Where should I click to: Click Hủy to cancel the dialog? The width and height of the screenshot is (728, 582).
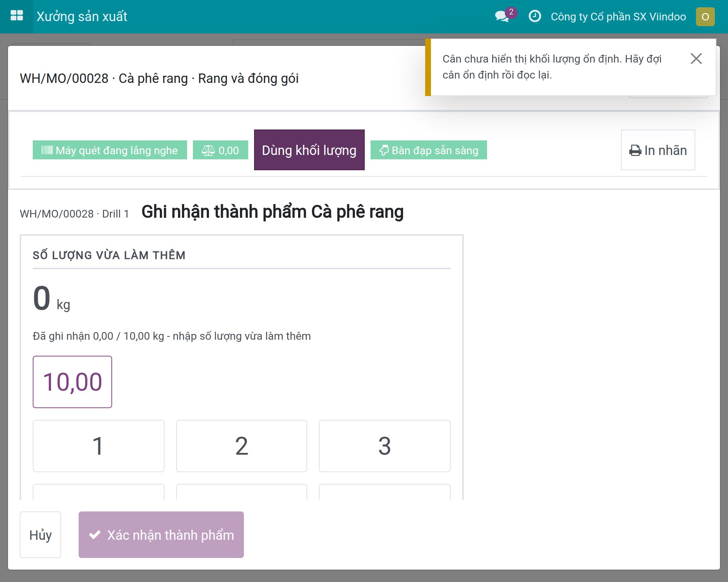click(40, 535)
